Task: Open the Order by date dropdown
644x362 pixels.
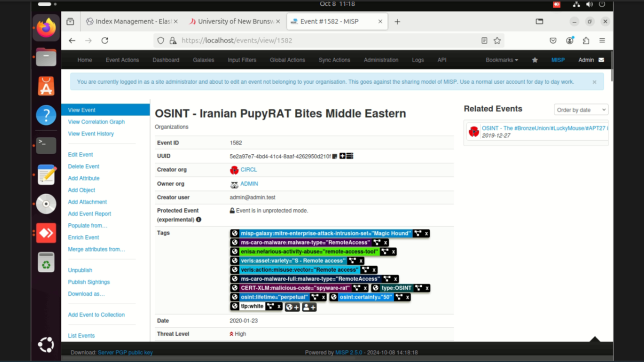Action: (581, 110)
